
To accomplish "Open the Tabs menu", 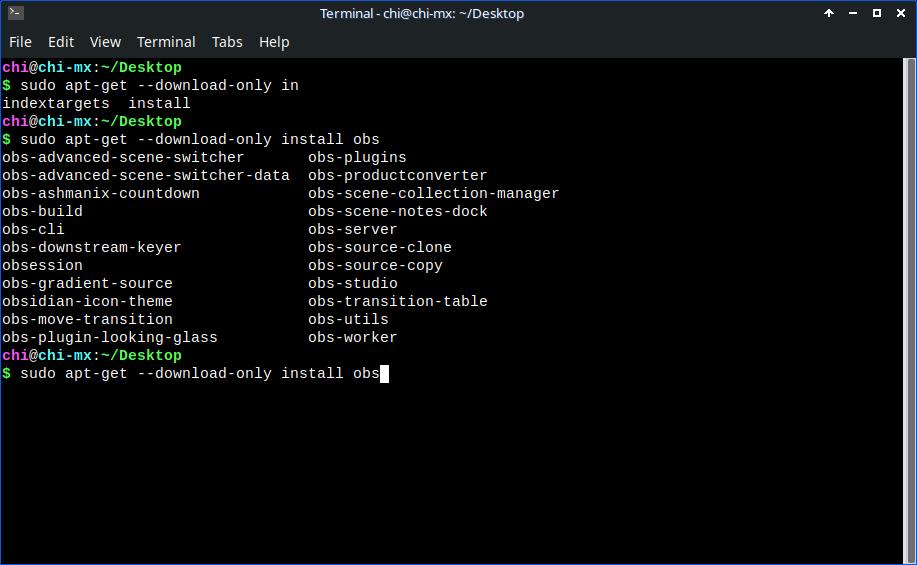I will [x=227, y=42].
